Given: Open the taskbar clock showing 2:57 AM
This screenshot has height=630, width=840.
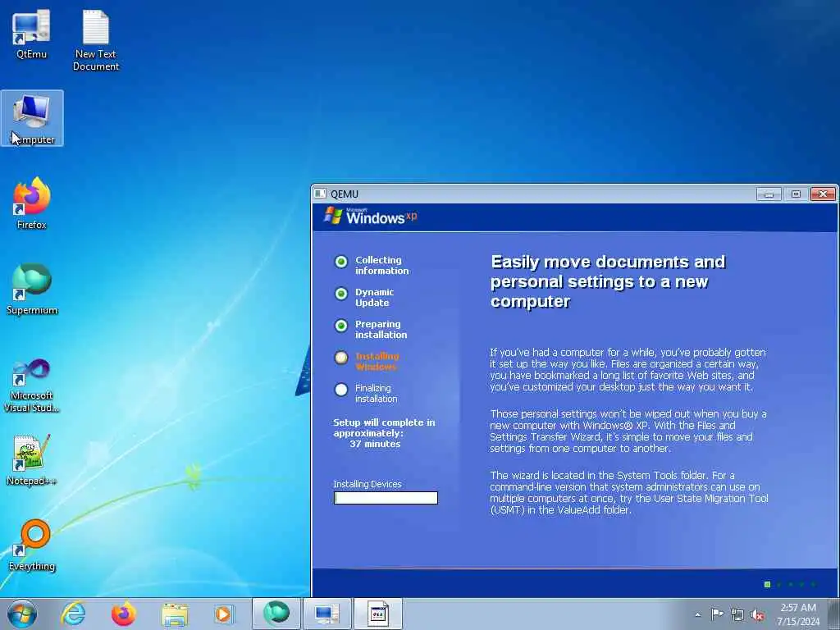Looking at the screenshot, I should point(798,614).
